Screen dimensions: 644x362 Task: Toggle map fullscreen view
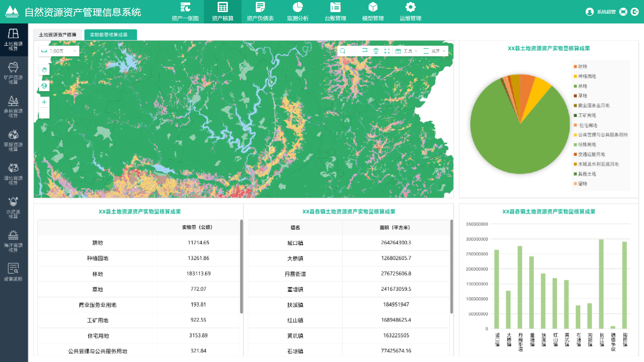point(387,51)
